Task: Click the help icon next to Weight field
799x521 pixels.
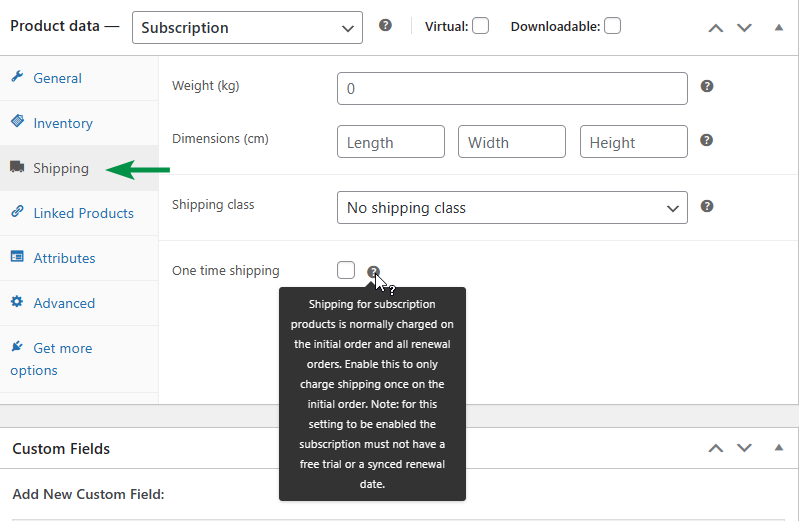Action: point(706,87)
